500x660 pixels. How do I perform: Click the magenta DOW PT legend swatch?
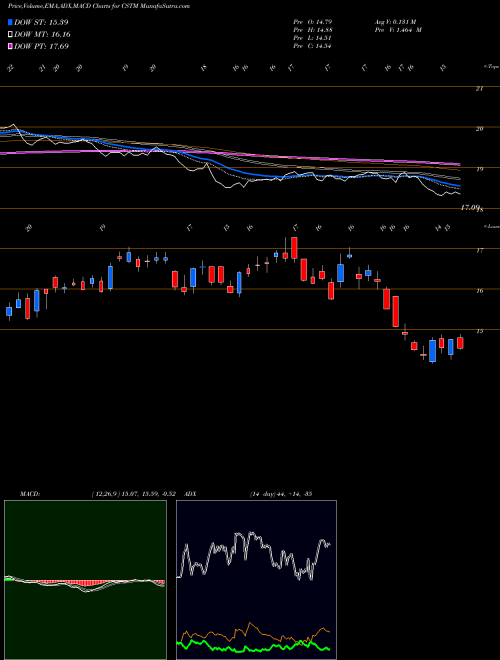(11, 46)
